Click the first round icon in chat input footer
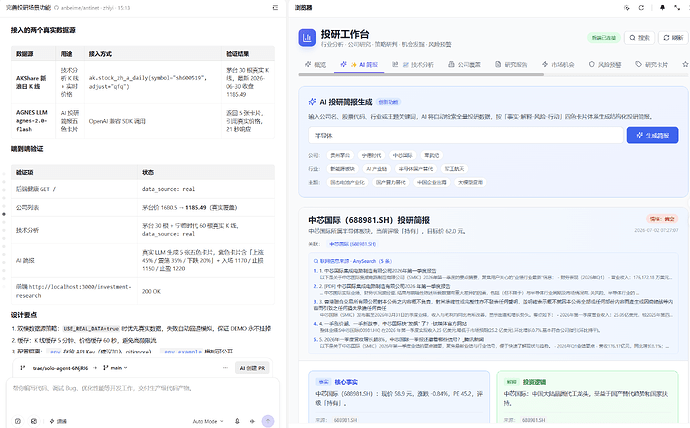The height and width of the screenshot is (428, 690). pyautogui.click(x=18, y=421)
